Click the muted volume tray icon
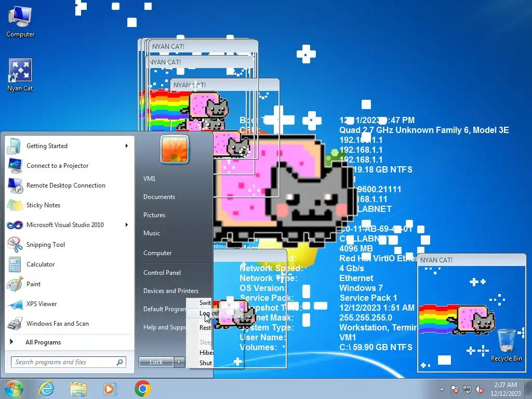Viewport: 532px width, 399px height. (x=480, y=389)
